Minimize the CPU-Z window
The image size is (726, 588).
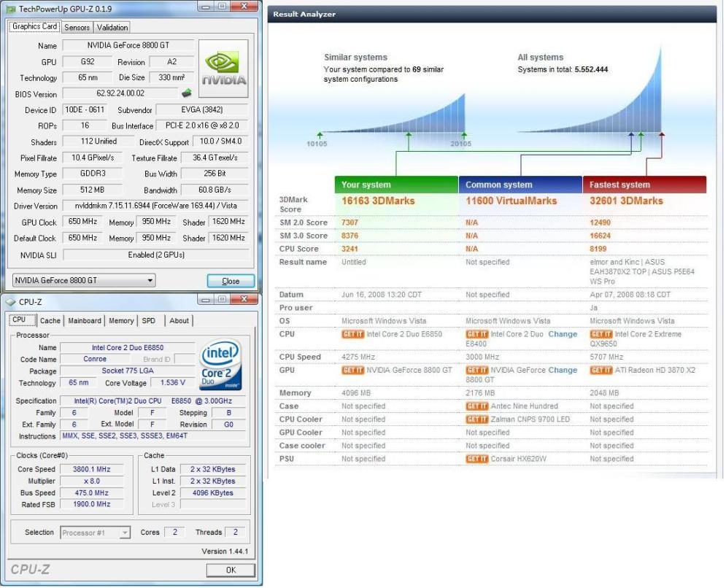(206, 300)
